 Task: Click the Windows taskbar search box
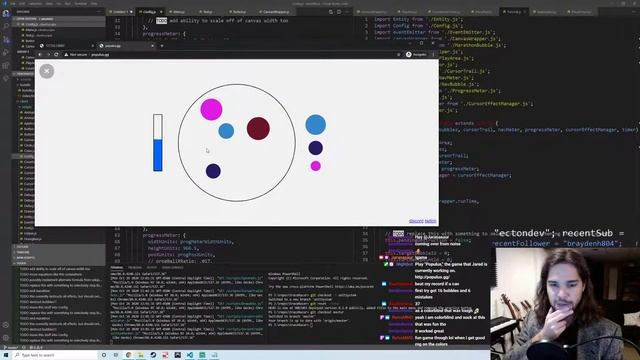coord(55,355)
